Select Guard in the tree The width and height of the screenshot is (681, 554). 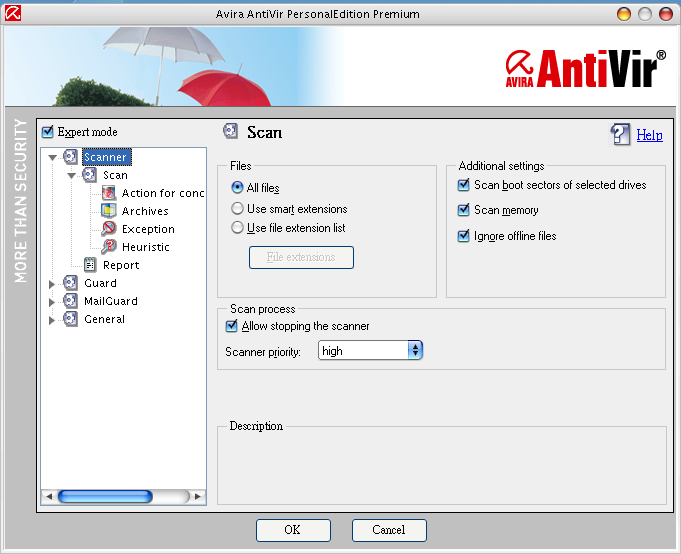tap(100, 283)
